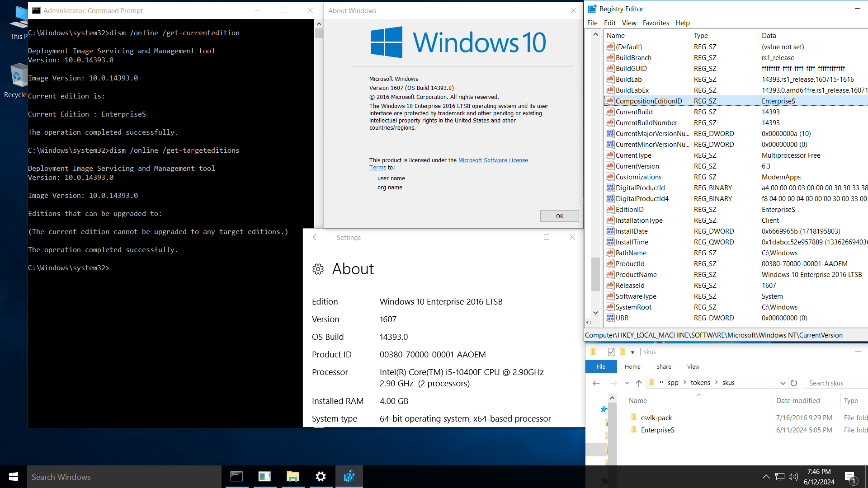Image resolution: width=868 pixels, height=488 pixels.
Task: Open Registry Editor File menu
Action: coord(592,23)
